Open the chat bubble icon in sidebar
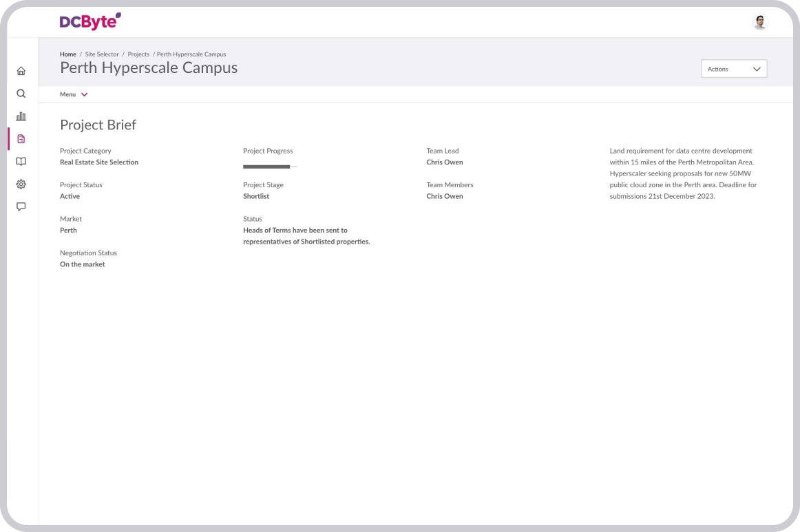 (x=21, y=206)
